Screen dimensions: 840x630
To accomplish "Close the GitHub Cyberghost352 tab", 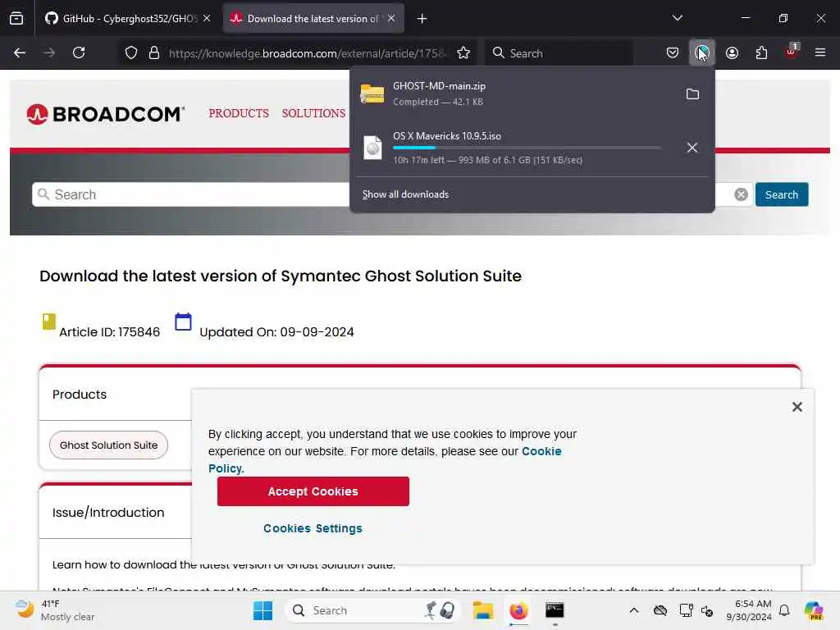I will (x=207, y=18).
